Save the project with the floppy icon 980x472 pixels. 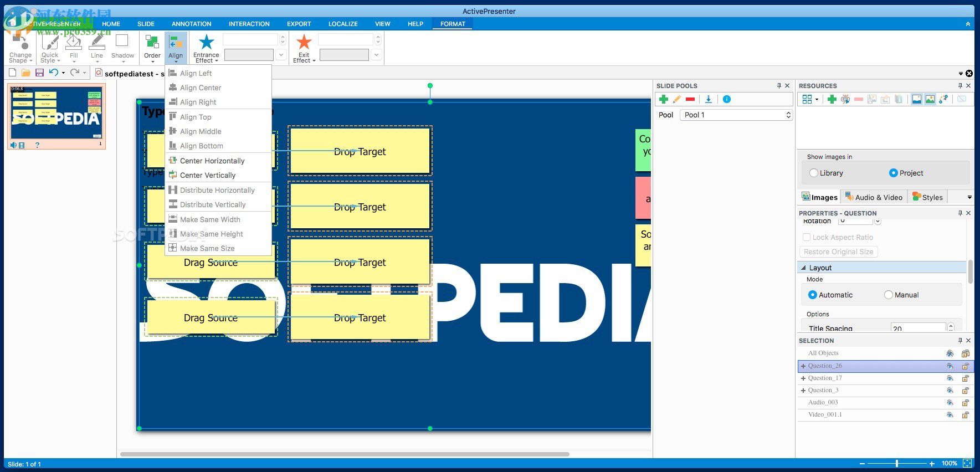tap(39, 73)
